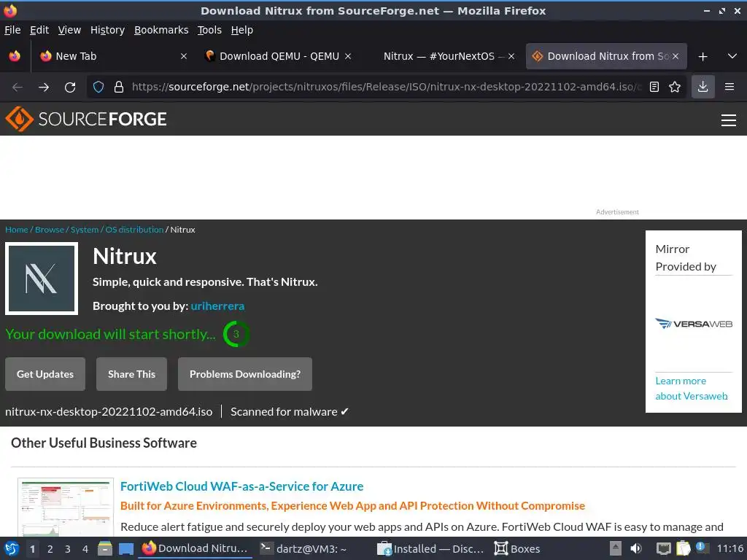The width and height of the screenshot is (747, 560).
Task: Switch to workspace 4
Action: (85, 549)
